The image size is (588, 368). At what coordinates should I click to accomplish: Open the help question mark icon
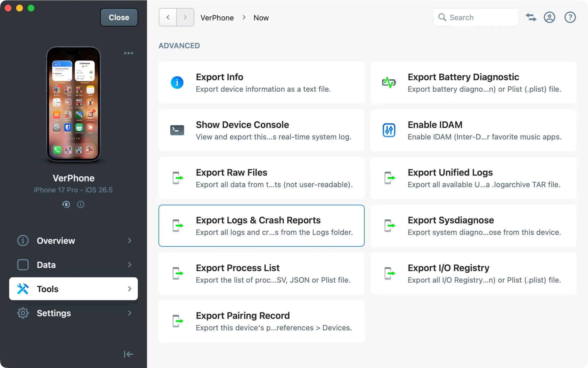(570, 18)
